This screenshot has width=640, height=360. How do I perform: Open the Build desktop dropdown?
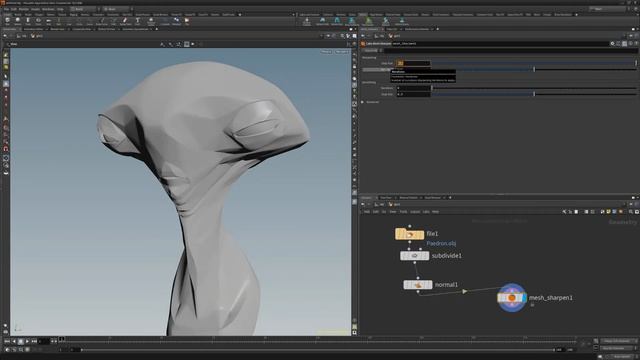[x=85, y=9]
